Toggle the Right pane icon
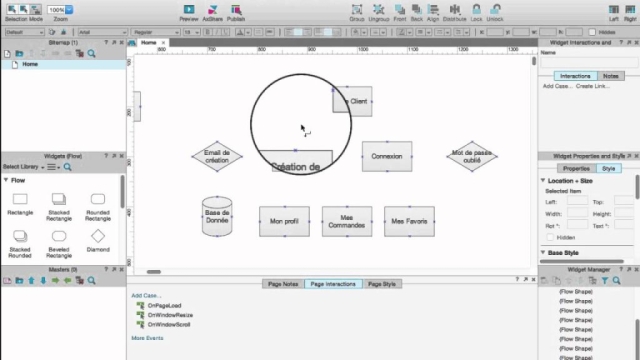The height and width of the screenshot is (360, 640). 630,9
